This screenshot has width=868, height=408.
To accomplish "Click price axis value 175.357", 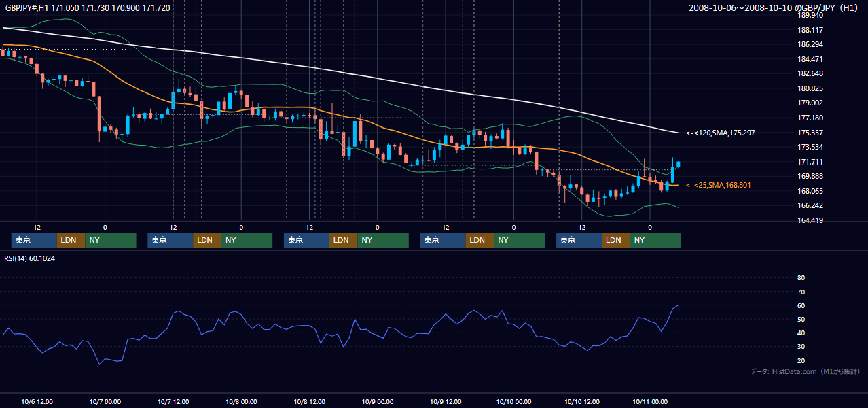I will coord(811,133).
